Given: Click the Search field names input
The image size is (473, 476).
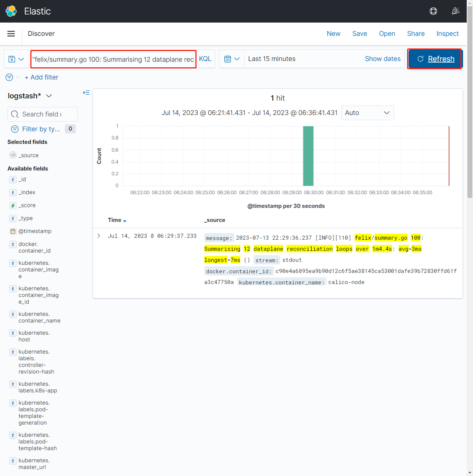Looking at the screenshot, I should click(43, 114).
